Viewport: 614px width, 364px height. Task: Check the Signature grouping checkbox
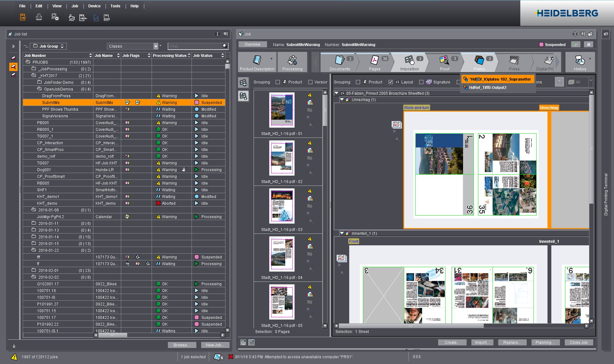421,82
